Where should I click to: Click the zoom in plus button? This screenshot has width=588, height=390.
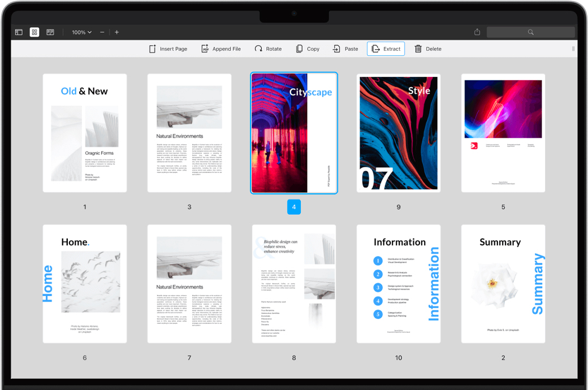point(117,32)
